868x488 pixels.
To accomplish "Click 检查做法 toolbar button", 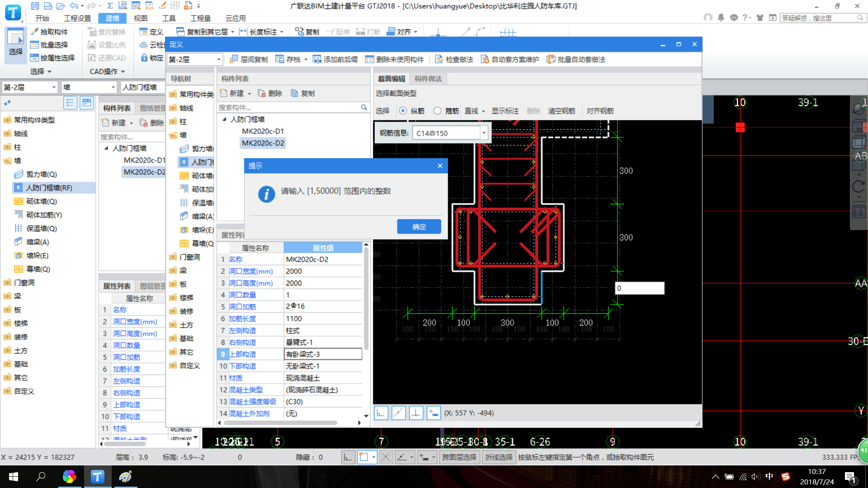I will (454, 60).
